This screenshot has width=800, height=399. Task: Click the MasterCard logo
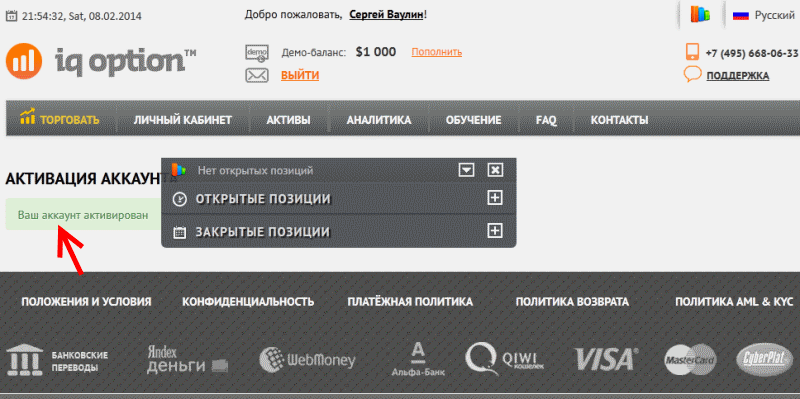(690, 360)
